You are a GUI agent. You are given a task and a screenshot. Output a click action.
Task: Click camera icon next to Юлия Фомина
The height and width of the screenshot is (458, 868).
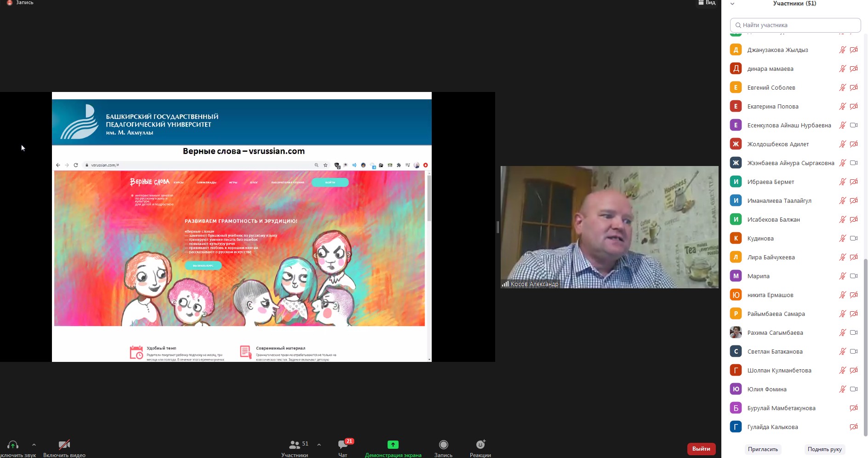pos(854,389)
